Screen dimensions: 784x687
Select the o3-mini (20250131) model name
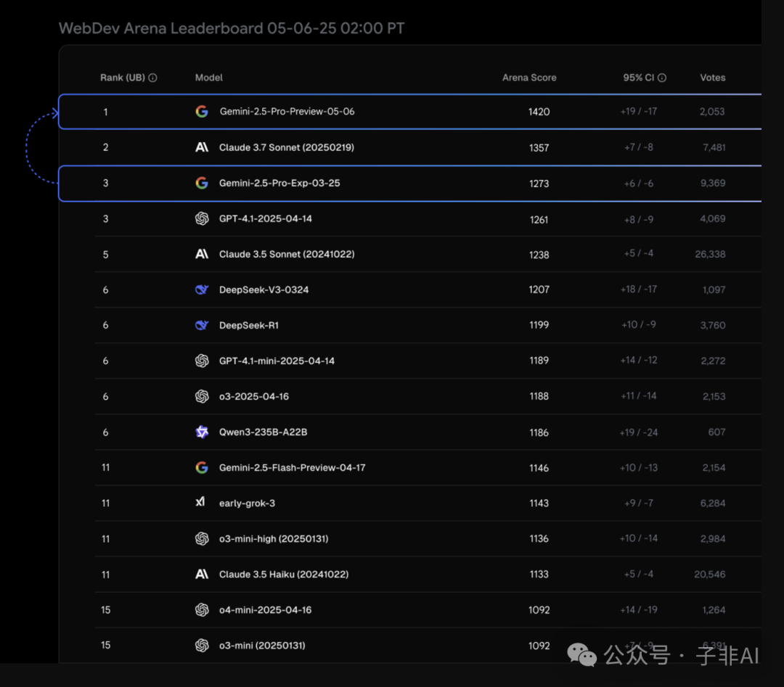point(263,646)
